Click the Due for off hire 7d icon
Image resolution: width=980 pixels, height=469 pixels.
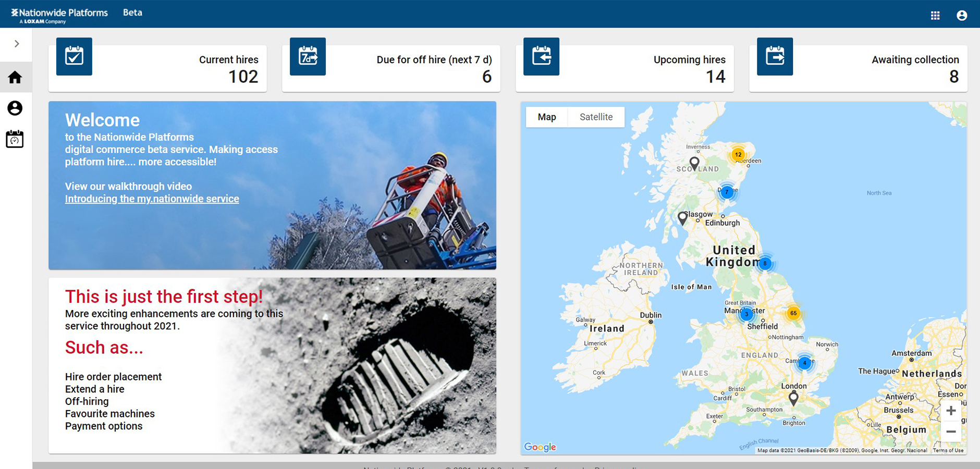pos(308,56)
